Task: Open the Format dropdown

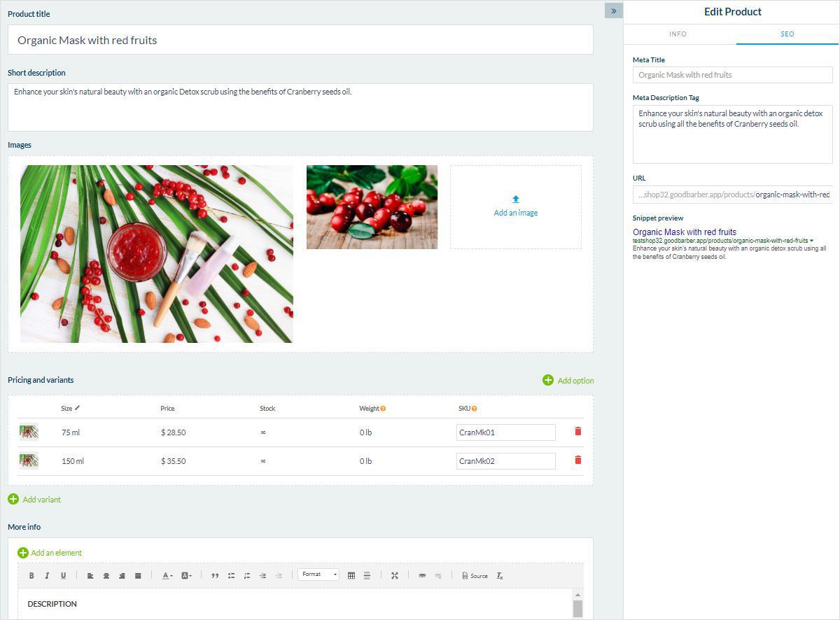Action: (x=318, y=575)
